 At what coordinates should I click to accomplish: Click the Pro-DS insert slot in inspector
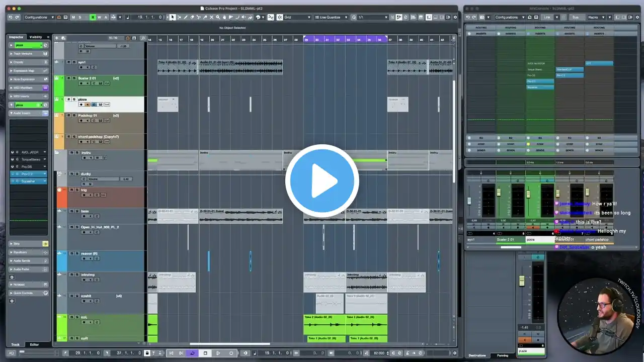pos(28,166)
